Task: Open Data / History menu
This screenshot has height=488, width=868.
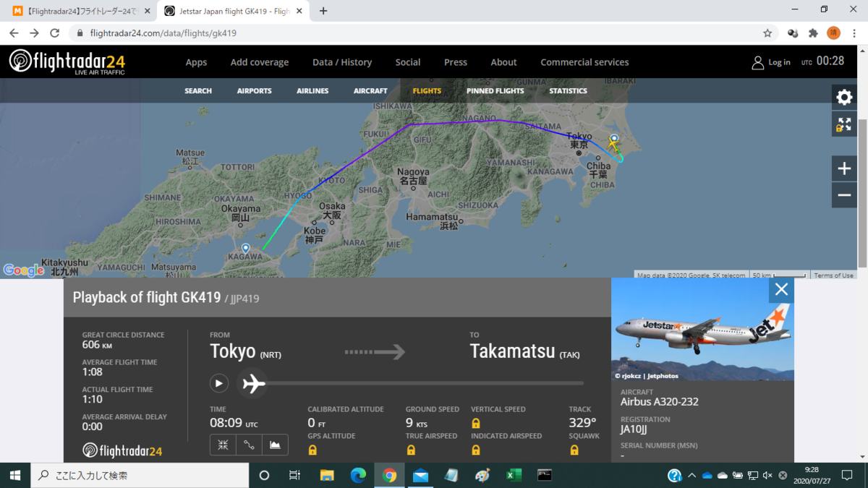Action: click(342, 62)
